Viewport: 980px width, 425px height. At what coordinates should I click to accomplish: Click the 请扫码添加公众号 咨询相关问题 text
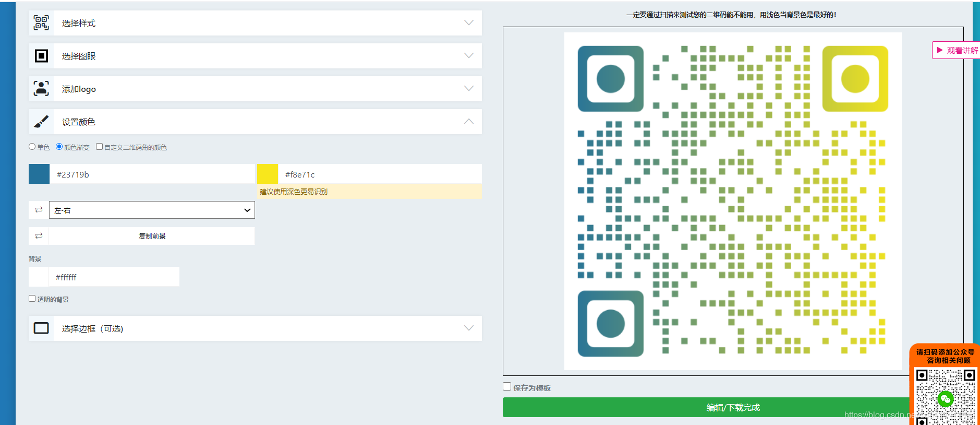945,356
